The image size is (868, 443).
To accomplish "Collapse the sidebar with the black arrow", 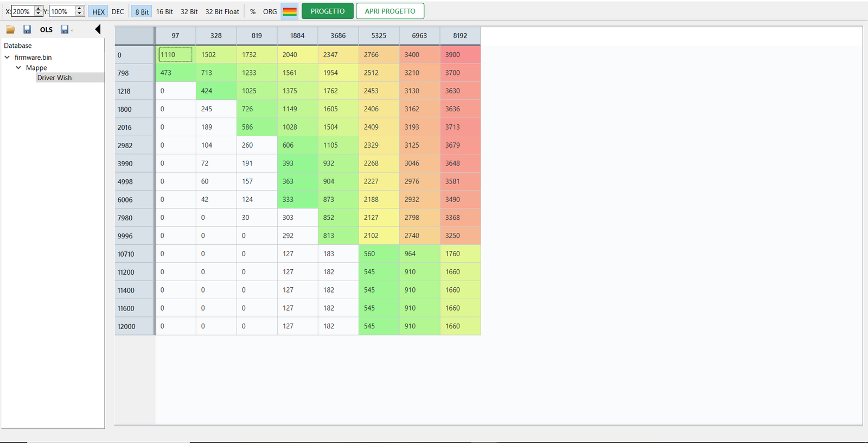I will [98, 29].
